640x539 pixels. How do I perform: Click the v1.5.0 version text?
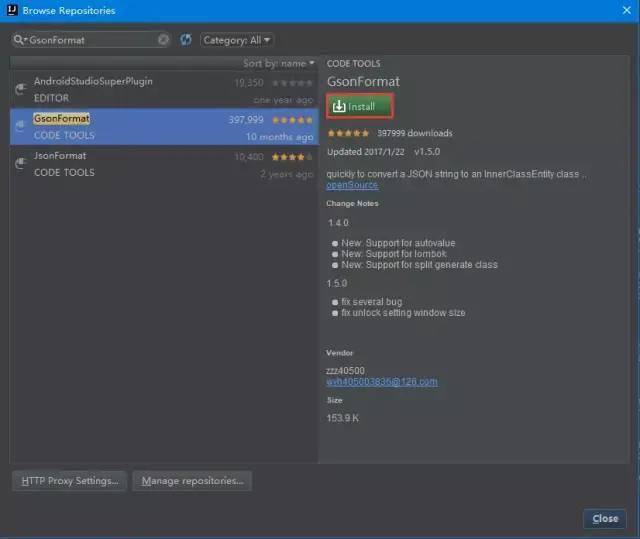click(427, 152)
